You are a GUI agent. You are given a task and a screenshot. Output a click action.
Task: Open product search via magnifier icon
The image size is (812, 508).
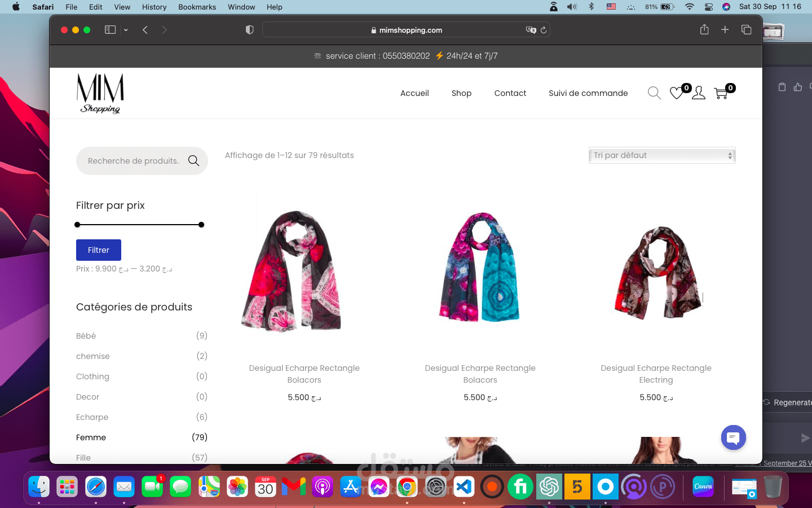pyautogui.click(x=654, y=93)
